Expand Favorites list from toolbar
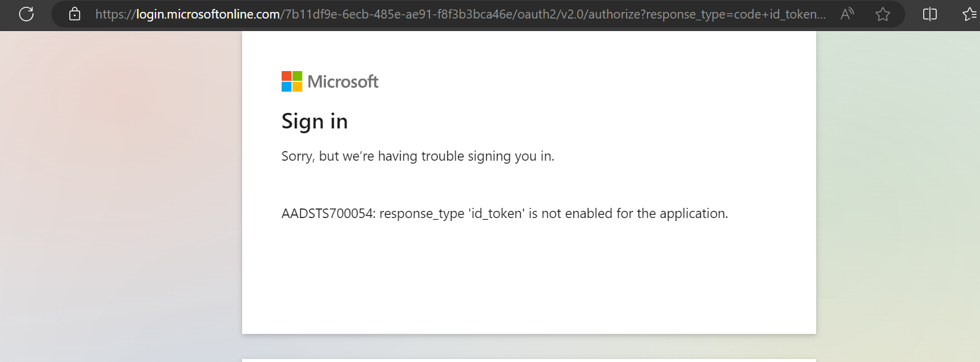The image size is (980, 362). click(969, 14)
